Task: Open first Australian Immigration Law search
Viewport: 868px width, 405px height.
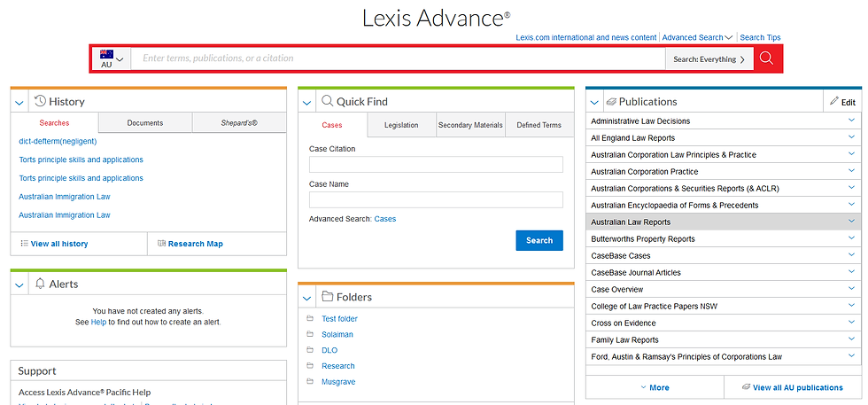Action: point(64,197)
